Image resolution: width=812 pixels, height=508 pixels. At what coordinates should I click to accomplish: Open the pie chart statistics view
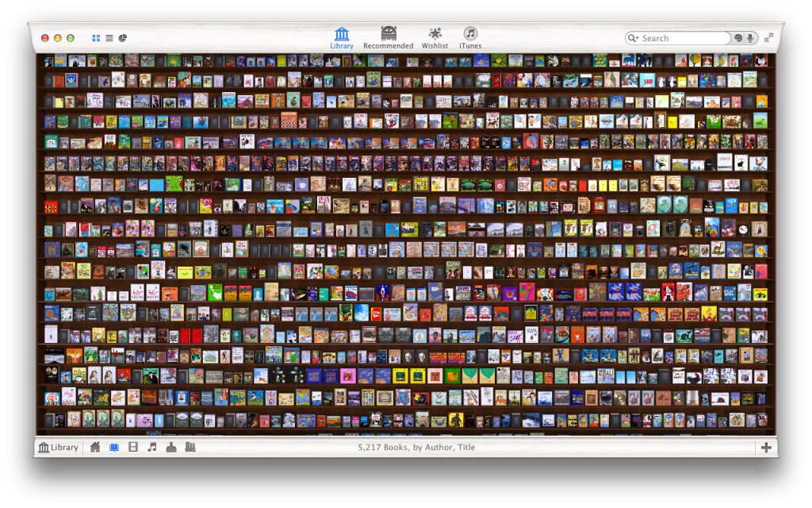coord(123,38)
